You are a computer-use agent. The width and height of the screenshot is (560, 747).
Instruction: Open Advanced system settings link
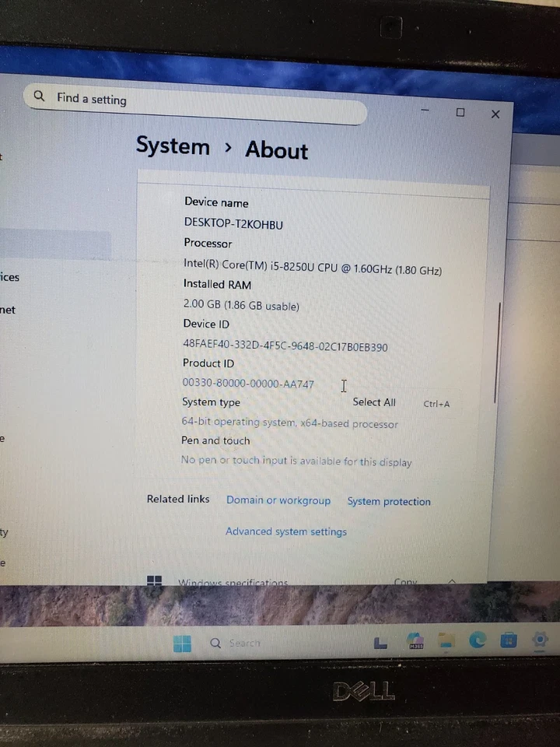[x=286, y=531]
